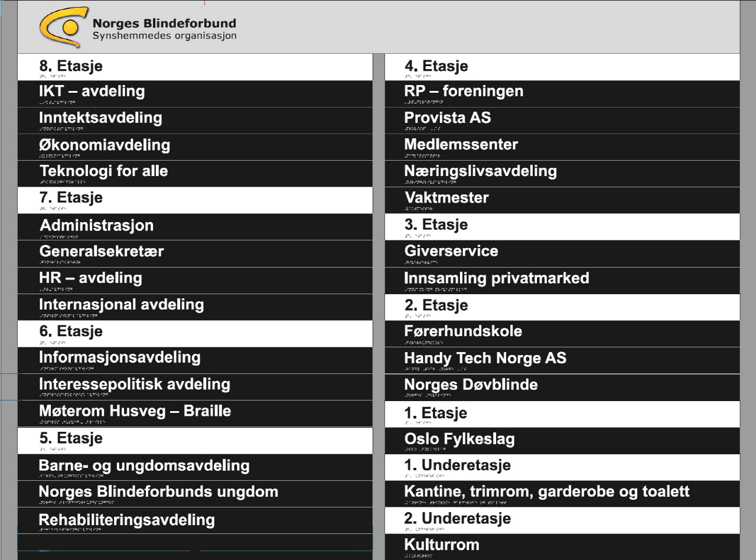This screenshot has width=756, height=560.
Task: Click the Rehabiliteringsavdeling entry
Action: [195, 521]
